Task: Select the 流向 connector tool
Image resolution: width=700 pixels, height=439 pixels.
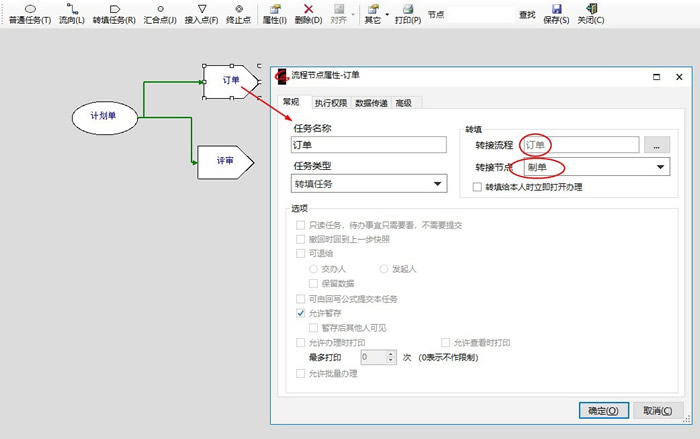Action: 70,13
